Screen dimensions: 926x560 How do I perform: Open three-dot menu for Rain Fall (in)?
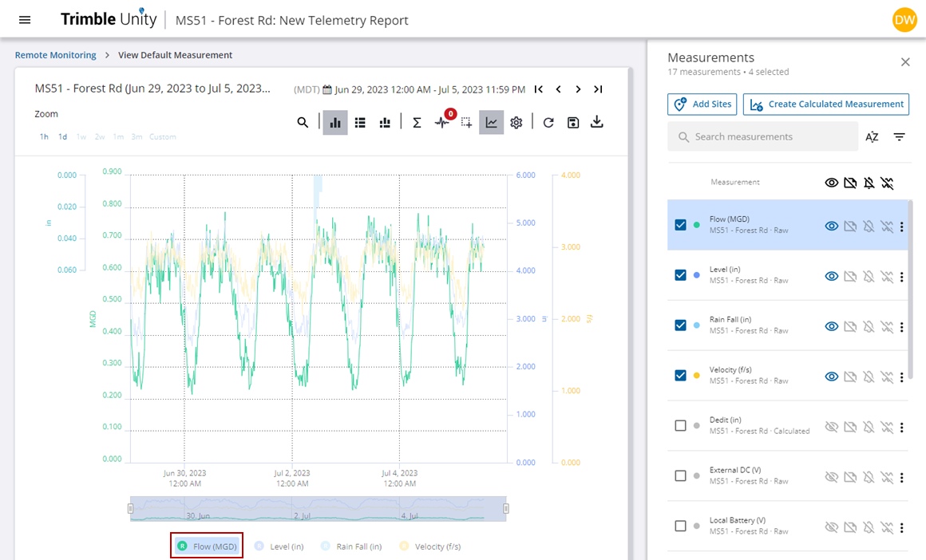click(x=902, y=326)
